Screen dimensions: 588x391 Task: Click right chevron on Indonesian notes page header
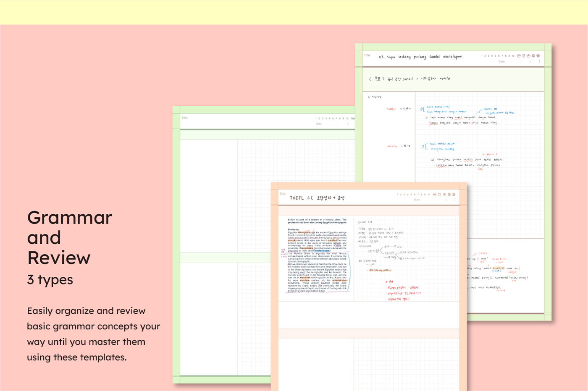[x=539, y=62]
